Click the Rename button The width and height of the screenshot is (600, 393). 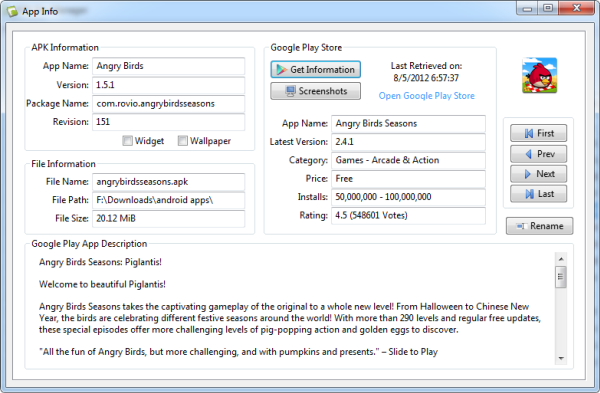coord(540,226)
